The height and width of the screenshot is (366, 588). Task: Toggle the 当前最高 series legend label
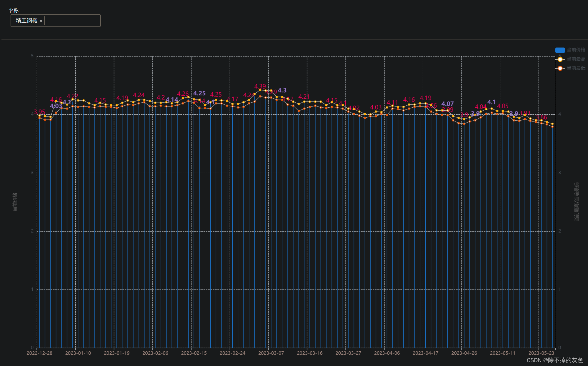click(x=576, y=59)
